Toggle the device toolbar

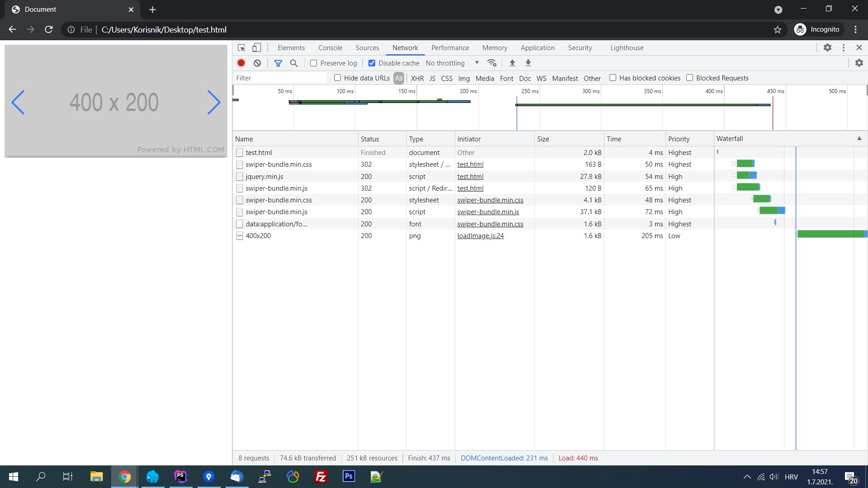tap(256, 47)
